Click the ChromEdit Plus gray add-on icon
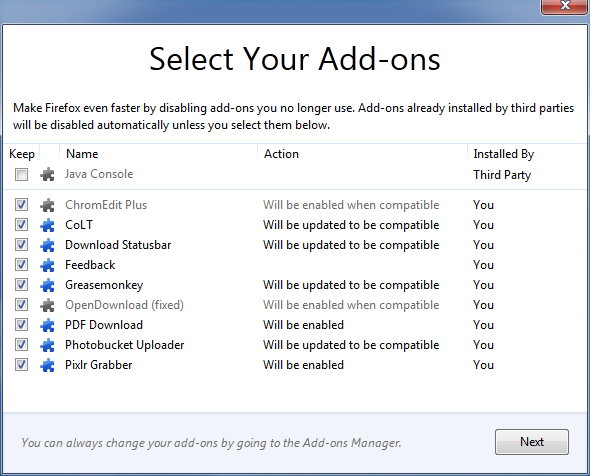Viewport: 590px width, 476px height. (47, 205)
